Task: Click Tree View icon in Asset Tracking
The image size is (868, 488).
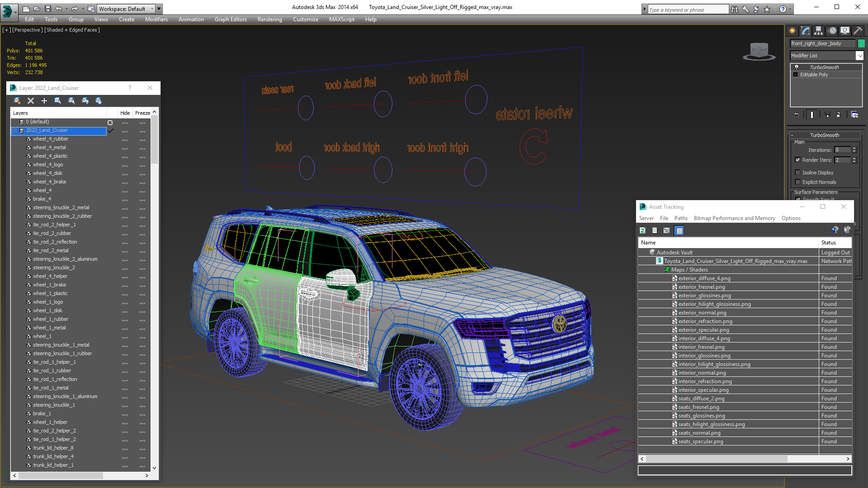Action: (666, 230)
